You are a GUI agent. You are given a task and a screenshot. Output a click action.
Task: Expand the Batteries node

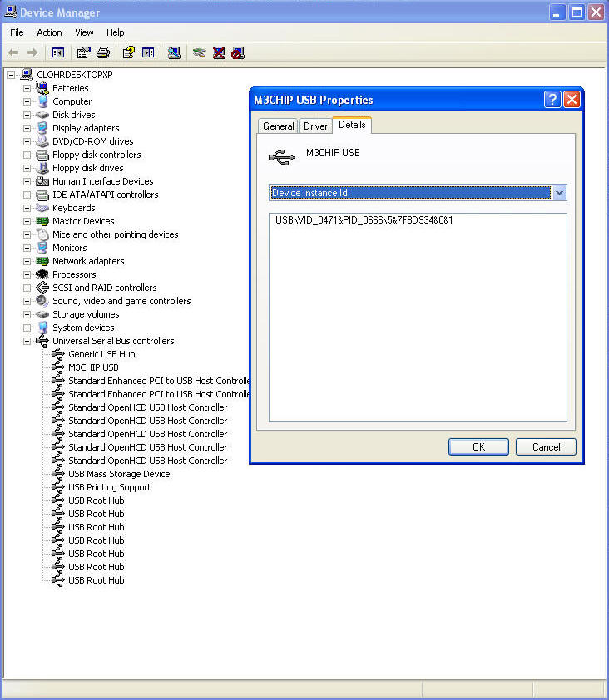[x=27, y=88]
